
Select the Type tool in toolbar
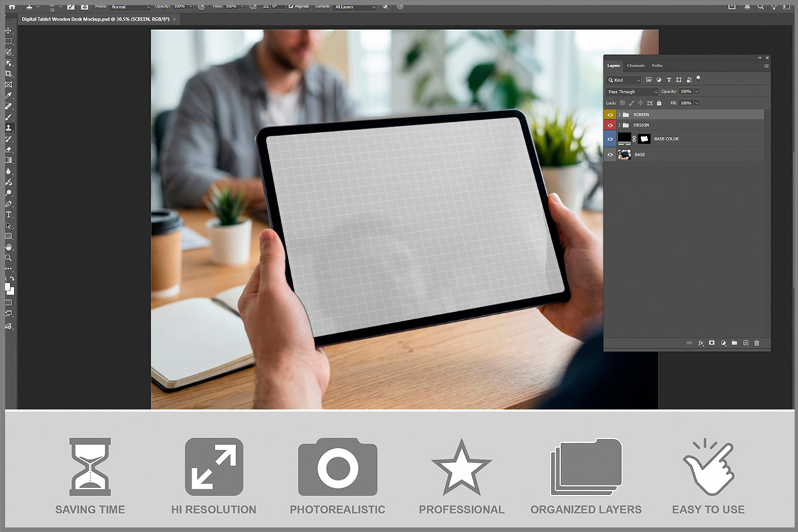tap(9, 215)
